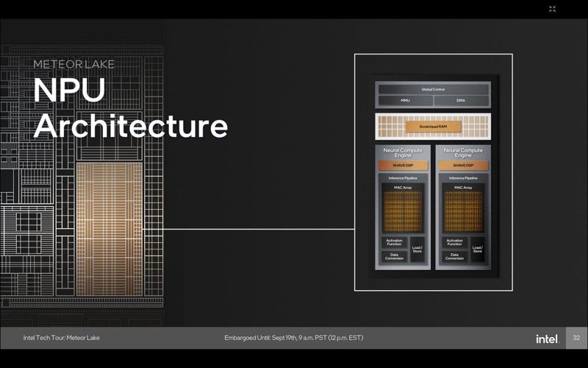The width and height of the screenshot is (588, 368).
Task: Click the "Embargoed Until: Sept 19th" footer note
Action: (293, 338)
